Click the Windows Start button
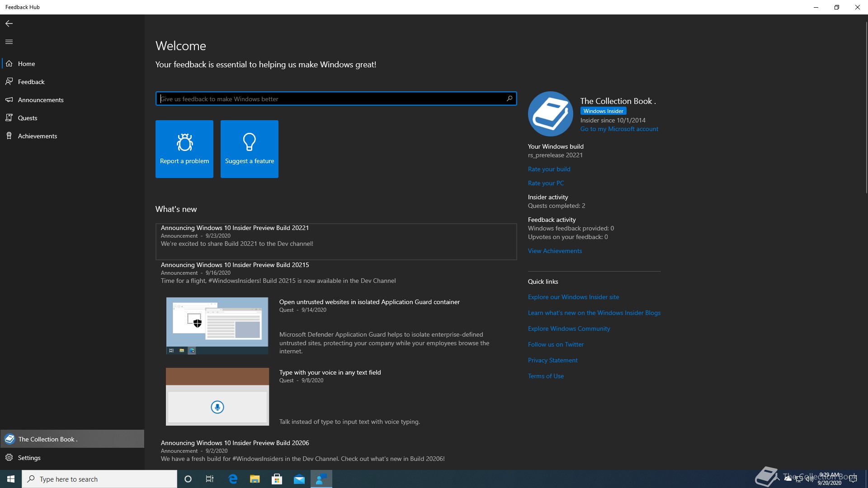Viewport: 868px width, 488px height. tap(11, 479)
